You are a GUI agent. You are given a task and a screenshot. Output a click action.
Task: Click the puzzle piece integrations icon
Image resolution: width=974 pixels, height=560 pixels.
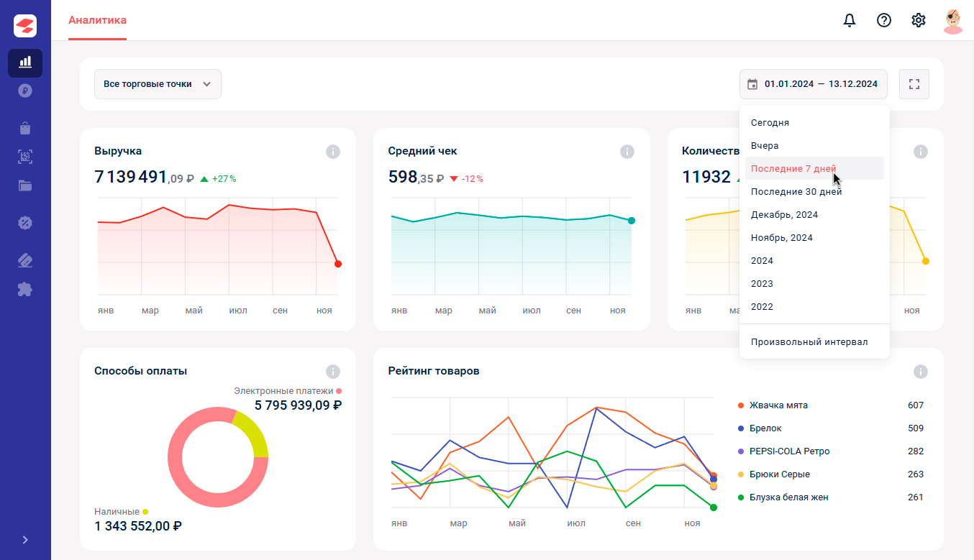tap(25, 289)
